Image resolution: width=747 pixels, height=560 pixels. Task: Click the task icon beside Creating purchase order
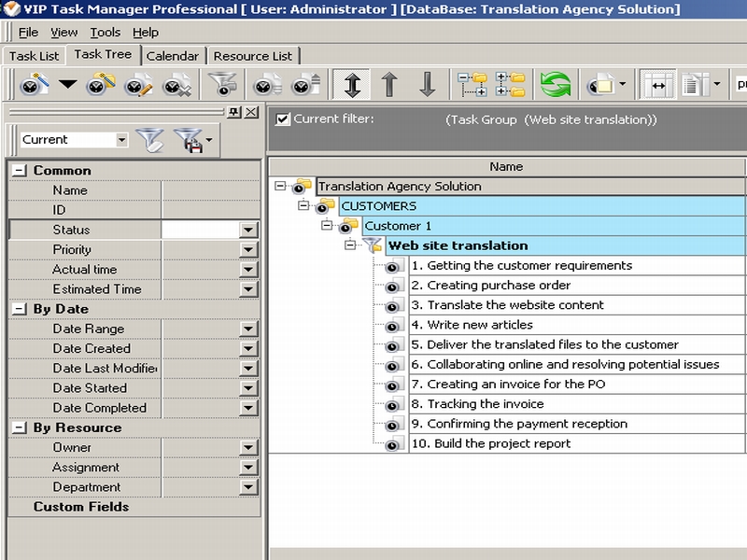pos(393,286)
